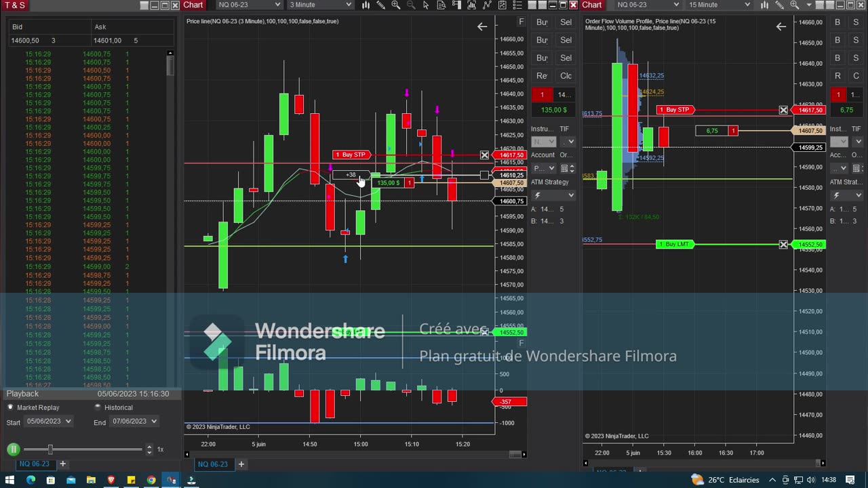This screenshot has height=488, width=868.
Task: Open Indicators icon in 3 Minute chart
Action: pos(487,5)
